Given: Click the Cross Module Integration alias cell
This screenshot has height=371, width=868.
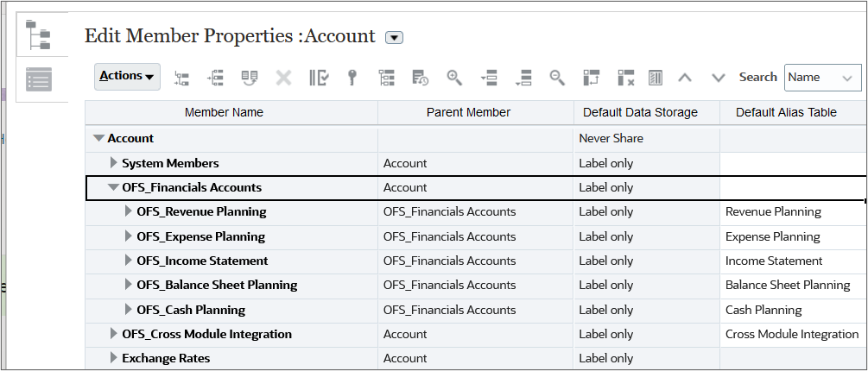Looking at the screenshot, I should 792,334.
